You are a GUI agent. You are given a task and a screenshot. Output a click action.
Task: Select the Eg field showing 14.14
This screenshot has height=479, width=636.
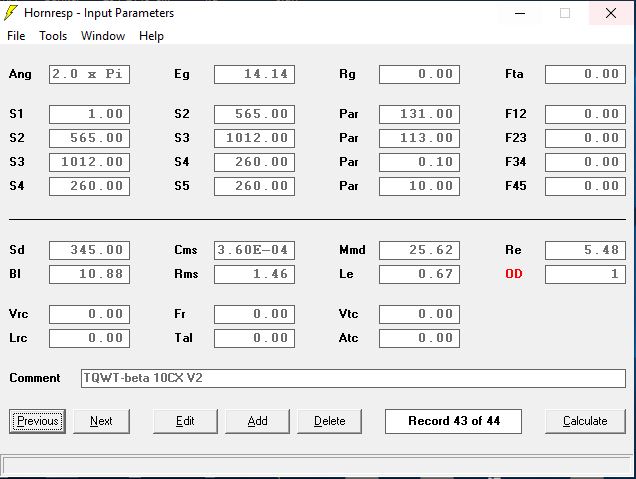(x=254, y=74)
